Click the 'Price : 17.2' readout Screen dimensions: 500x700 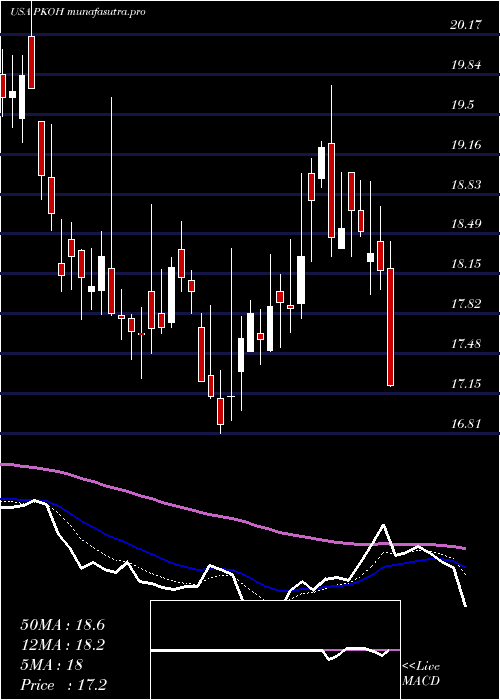coord(63,685)
